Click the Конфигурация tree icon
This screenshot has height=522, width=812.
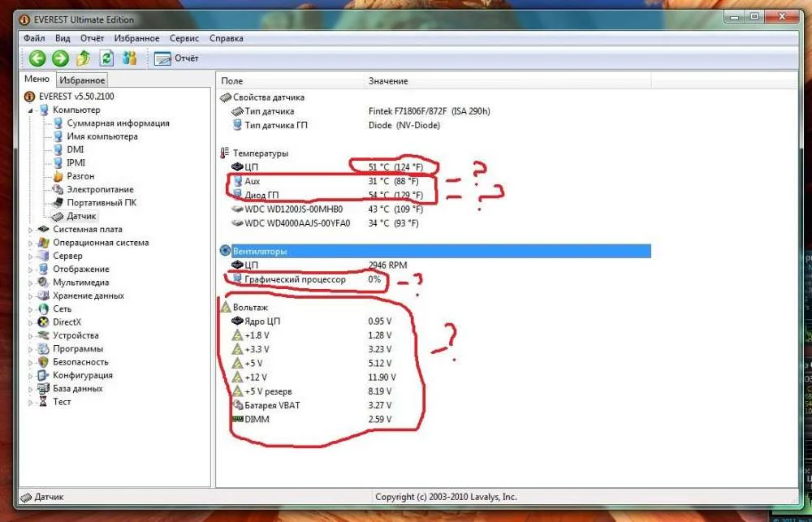point(44,375)
